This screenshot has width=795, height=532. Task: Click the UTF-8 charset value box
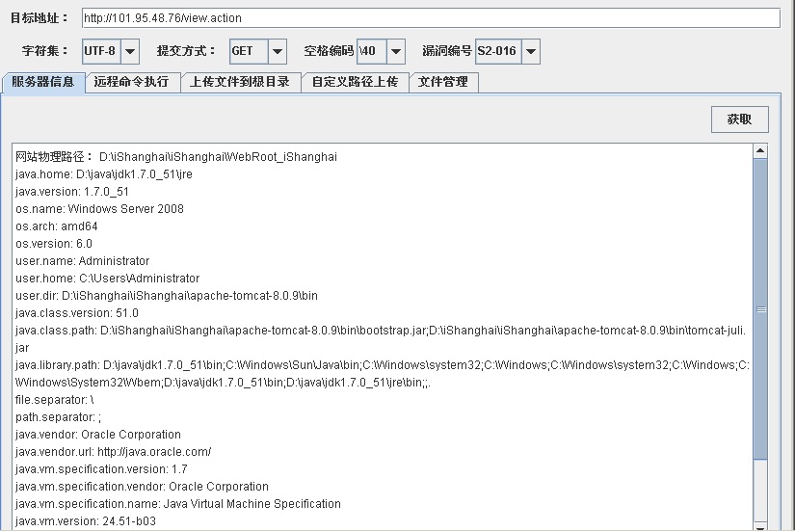point(101,51)
